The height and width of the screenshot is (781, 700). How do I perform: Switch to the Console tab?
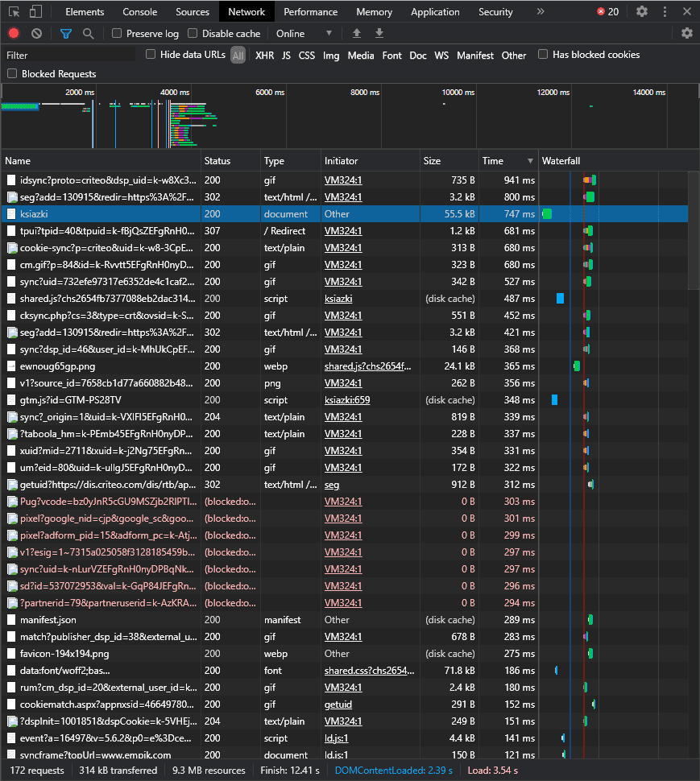click(x=140, y=11)
